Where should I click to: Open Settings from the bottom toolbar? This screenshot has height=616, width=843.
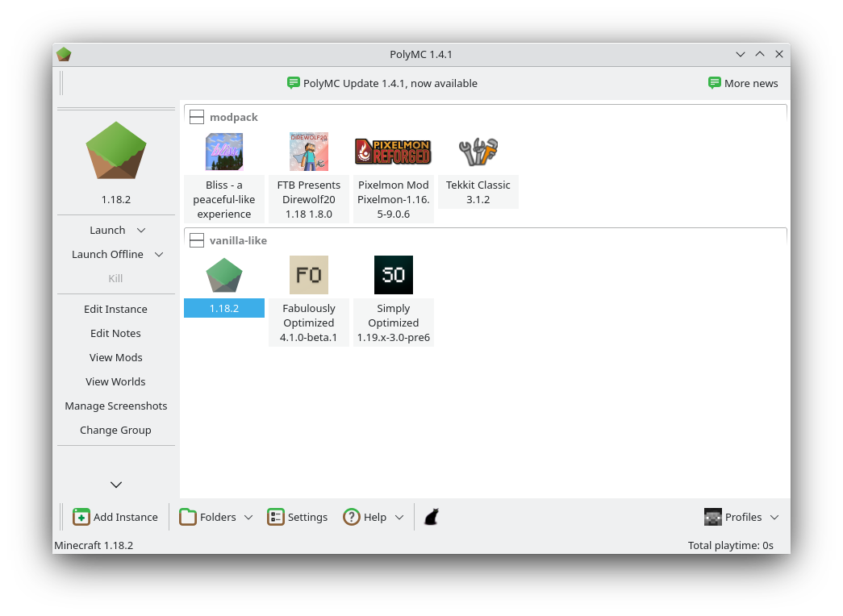(x=297, y=517)
